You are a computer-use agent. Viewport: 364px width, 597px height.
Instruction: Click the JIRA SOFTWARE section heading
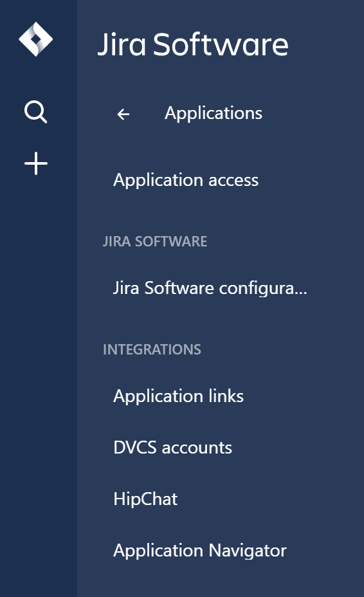tap(155, 241)
